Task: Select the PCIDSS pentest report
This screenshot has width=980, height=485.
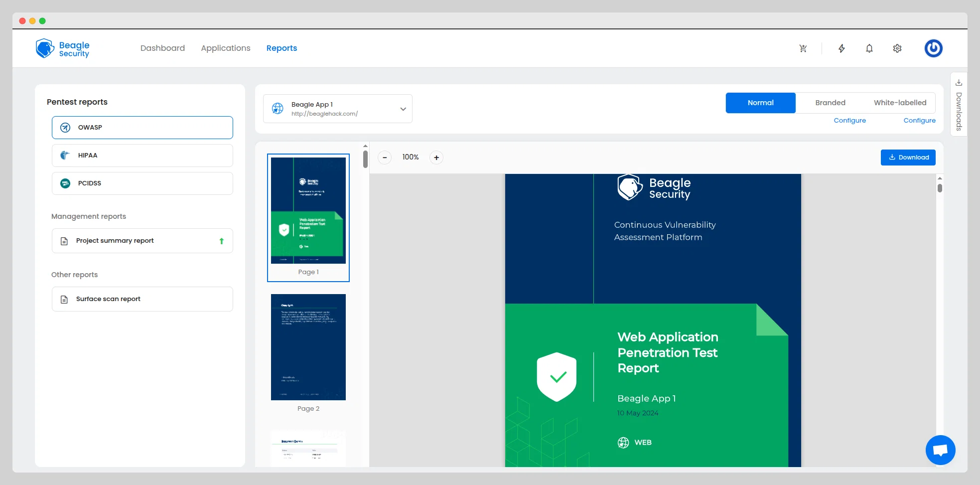Action: (142, 183)
